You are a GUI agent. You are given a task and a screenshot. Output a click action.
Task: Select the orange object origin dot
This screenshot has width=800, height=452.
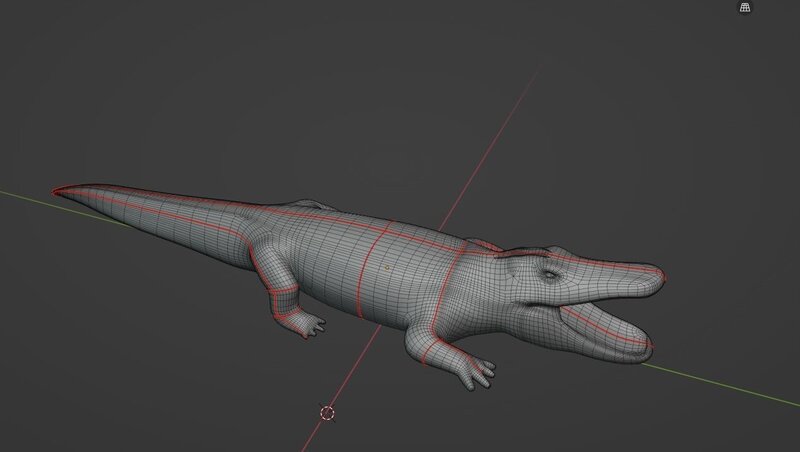coord(387,268)
